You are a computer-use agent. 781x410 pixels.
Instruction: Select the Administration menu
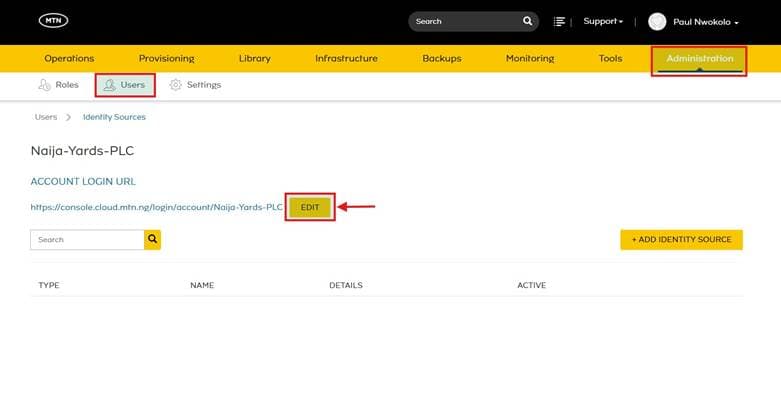pyautogui.click(x=699, y=59)
